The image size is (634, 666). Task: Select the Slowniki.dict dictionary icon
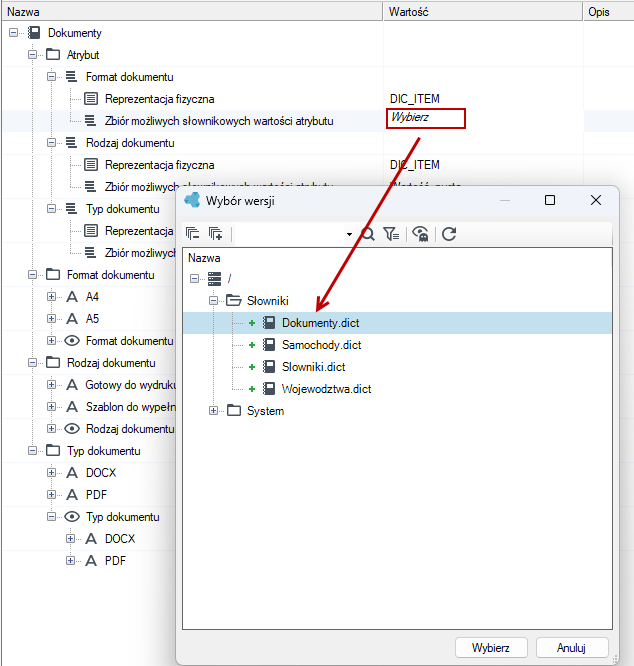click(x=269, y=367)
